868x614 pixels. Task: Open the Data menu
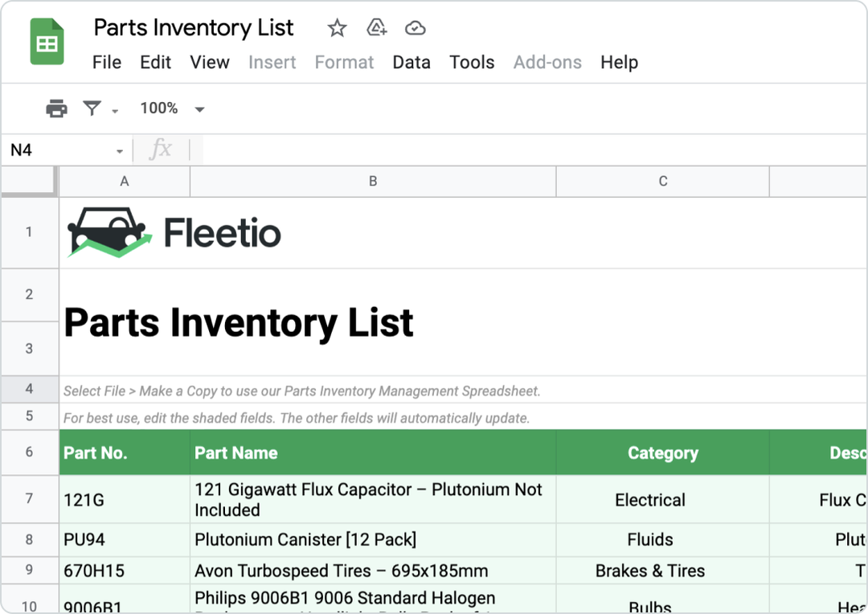coord(411,62)
